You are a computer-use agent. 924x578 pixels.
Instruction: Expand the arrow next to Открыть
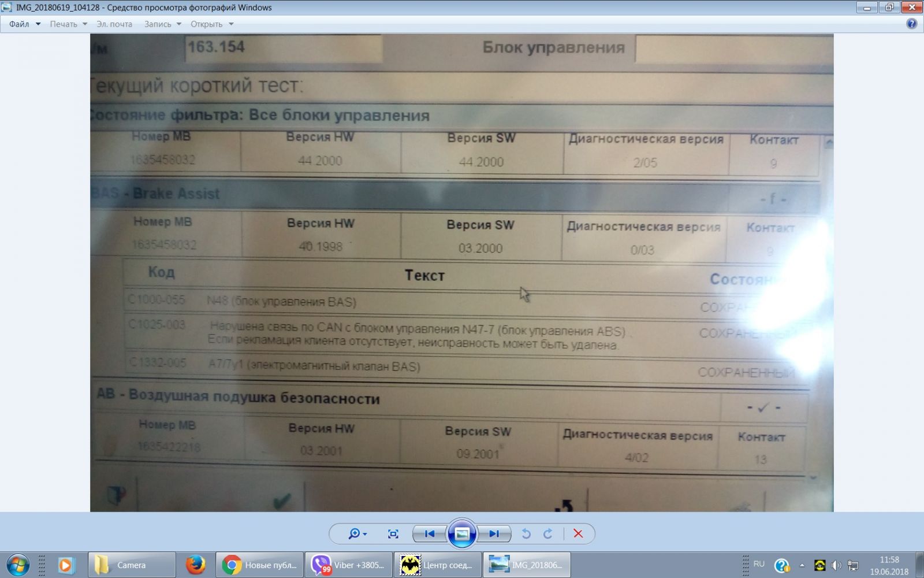(x=231, y=24)
